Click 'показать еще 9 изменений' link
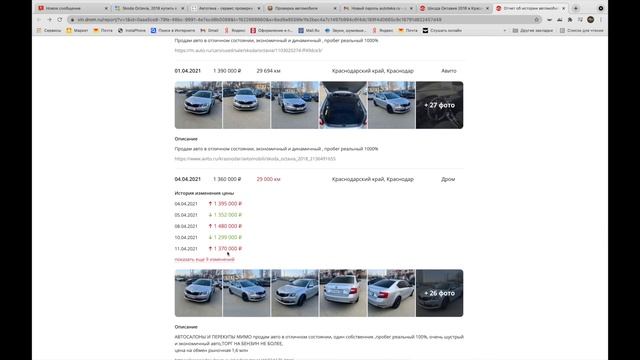 pos(204,259)
